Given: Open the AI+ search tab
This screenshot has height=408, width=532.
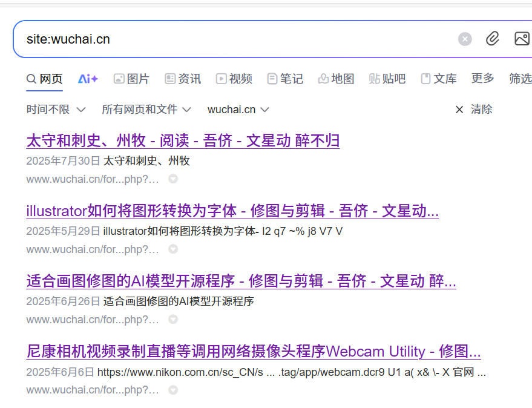Looking at the screenshot, I should 88,79.
